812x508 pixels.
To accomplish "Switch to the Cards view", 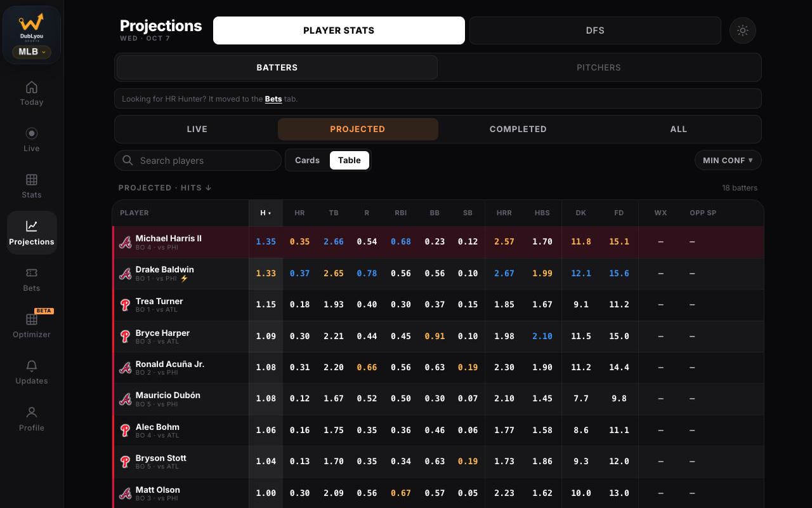I will pos(307,161).
